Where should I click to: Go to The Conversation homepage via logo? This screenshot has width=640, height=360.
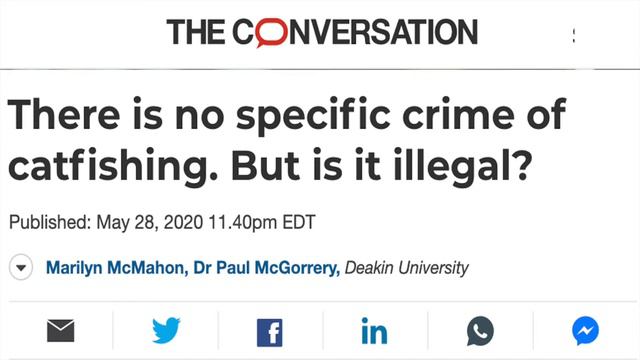click(322, 33)
